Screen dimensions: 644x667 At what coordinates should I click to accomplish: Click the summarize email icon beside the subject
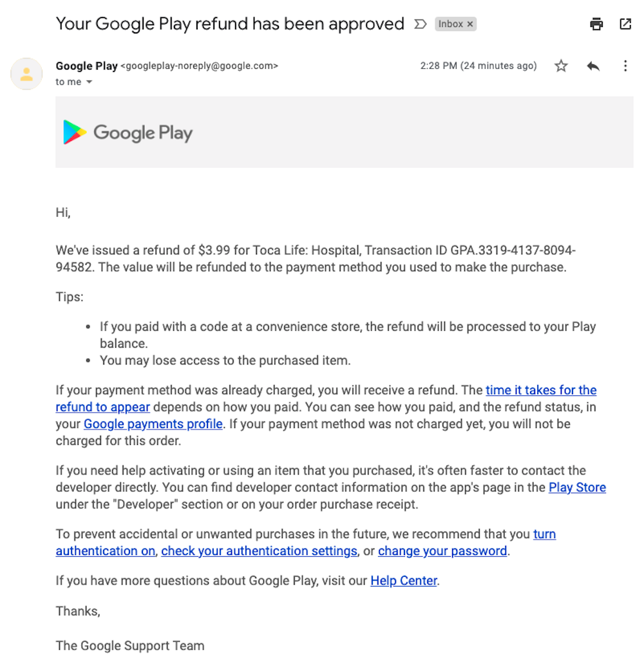pos(421,24)
